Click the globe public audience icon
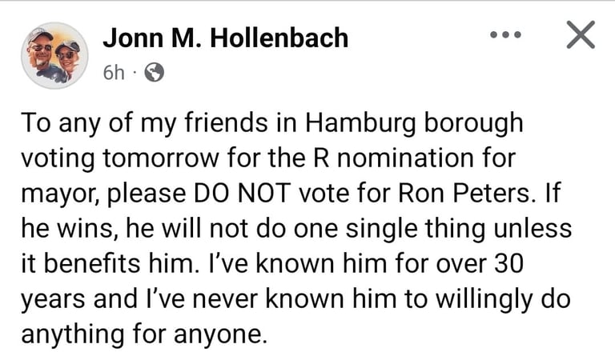Image resolution: width=615 pixels, height=364 pixels. click(x=154, y=74)
